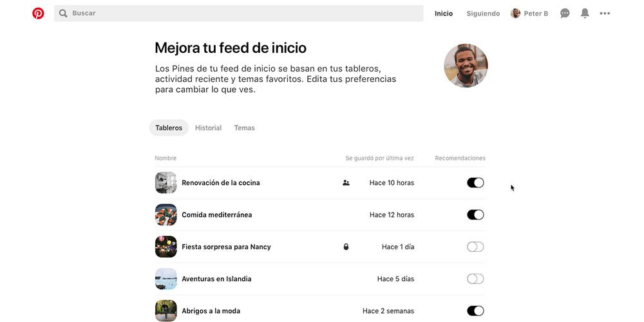Click the collaborators icon on Renovación row

(346, 183)
